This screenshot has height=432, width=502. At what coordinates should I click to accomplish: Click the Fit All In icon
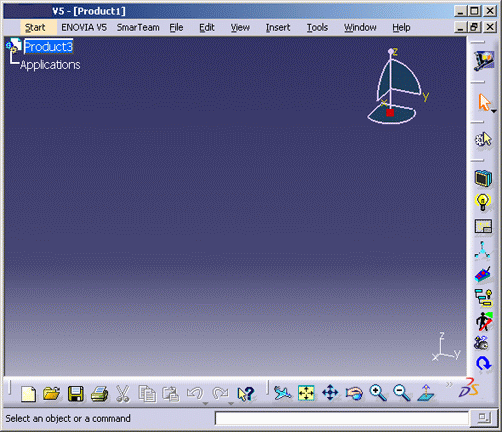click(x=306, y=393)
